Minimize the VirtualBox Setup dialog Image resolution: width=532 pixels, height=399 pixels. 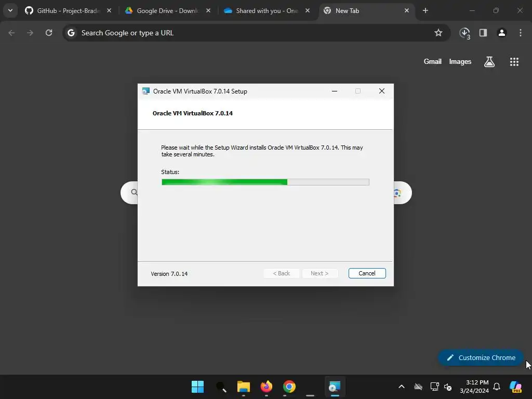[335, 91]
